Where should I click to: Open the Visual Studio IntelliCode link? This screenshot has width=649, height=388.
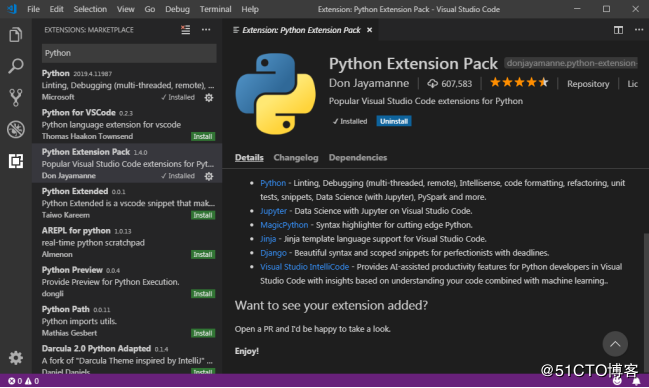[x=304, y=267]
